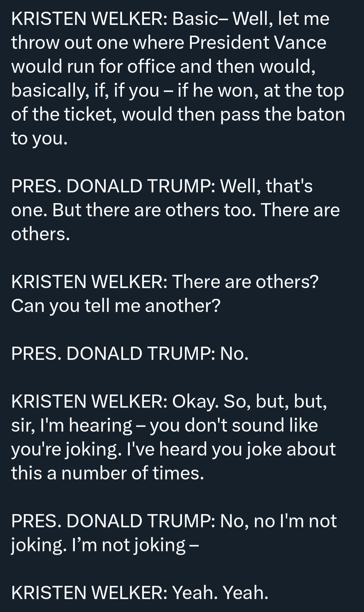Viewport: 364px width, 612px height.
Task: Click the final "Yeah. Yeah." text
Action: pyautogui.click(x=220, y=593)
